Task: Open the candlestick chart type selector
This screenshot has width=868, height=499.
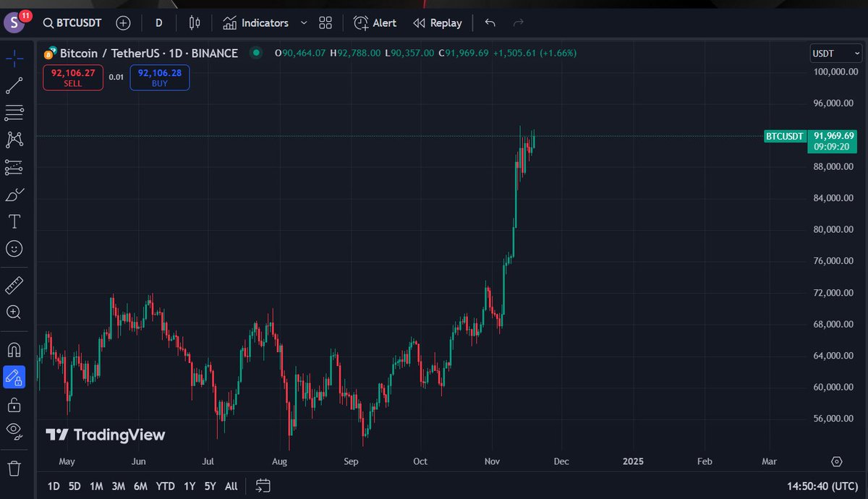Action: pyautogui.click(x=194, y=23)
